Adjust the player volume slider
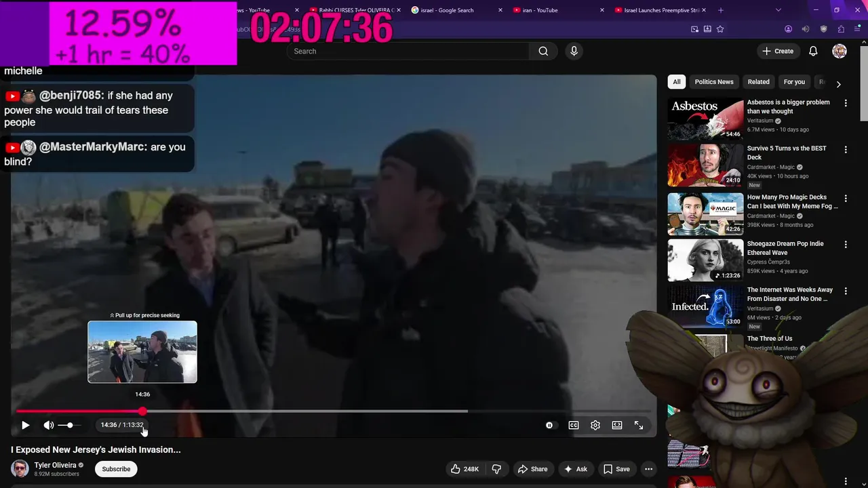Viewport: 868px width, 488px height. pyautogui.click(x=69, y=425)
